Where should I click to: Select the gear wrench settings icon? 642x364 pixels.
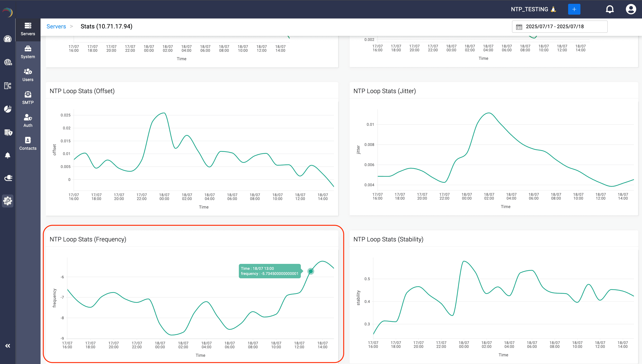[8, 201]
